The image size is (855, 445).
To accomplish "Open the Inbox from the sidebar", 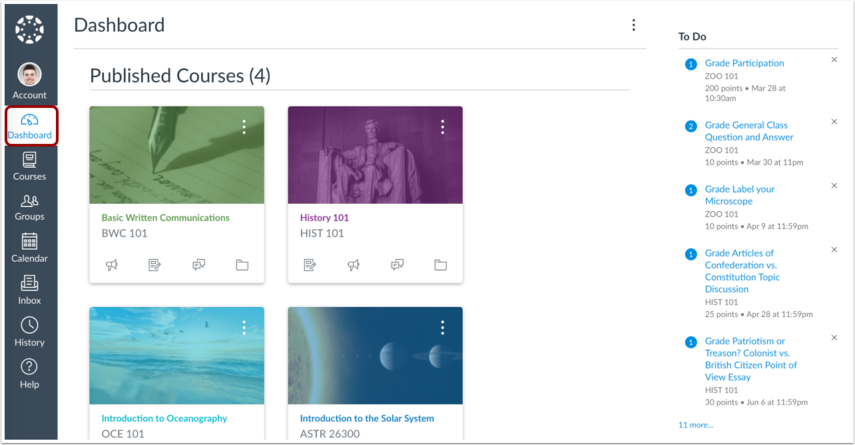I will (x=29, y=290).
